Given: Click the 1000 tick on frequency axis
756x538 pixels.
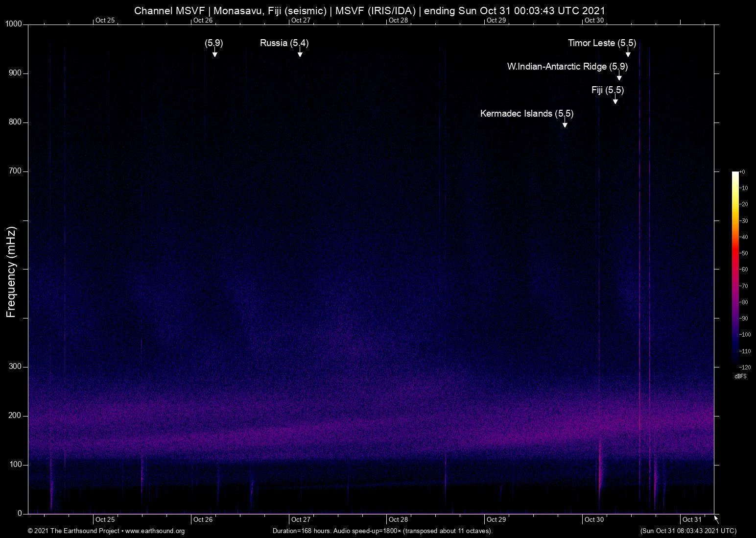Looking at the screenshot, I should click(x=14, y=24).
